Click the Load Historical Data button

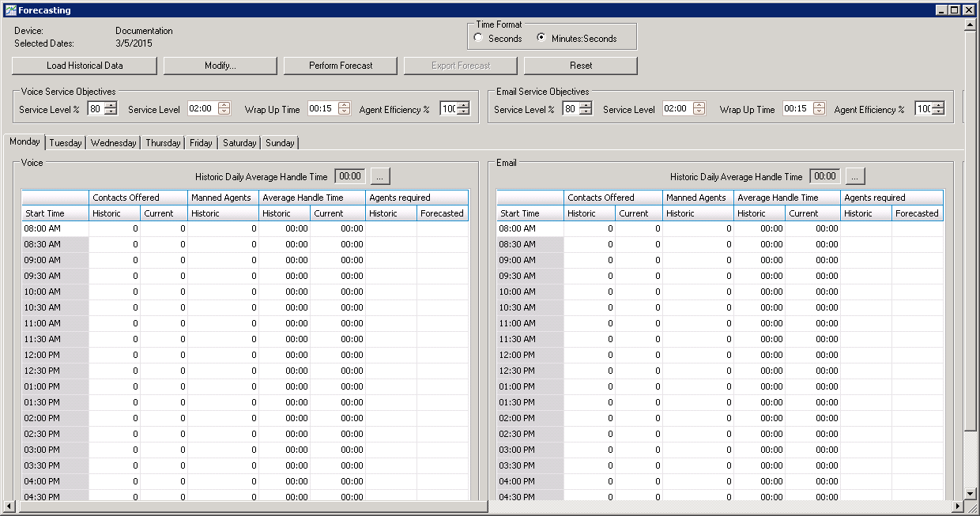(x=85, y=66)
